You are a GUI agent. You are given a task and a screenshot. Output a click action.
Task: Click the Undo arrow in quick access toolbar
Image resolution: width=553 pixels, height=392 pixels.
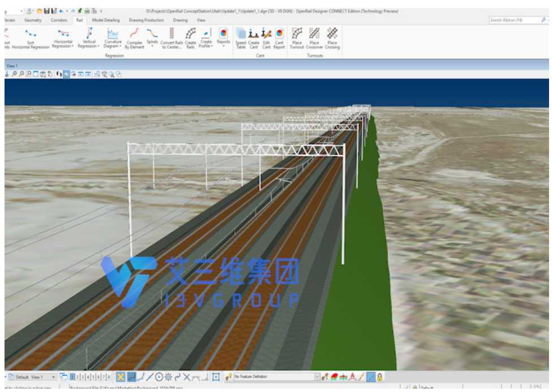tap(62, 11)
